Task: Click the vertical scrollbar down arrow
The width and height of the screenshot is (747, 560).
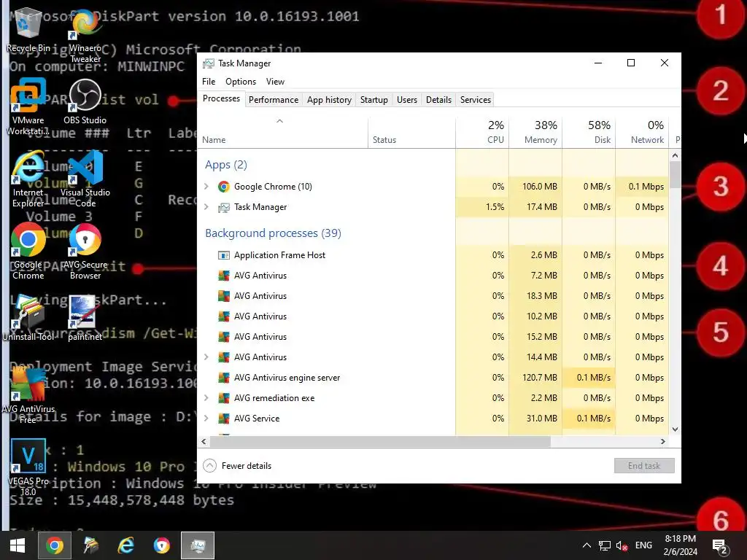Action: pyautogui.click(x=675, y=429)
